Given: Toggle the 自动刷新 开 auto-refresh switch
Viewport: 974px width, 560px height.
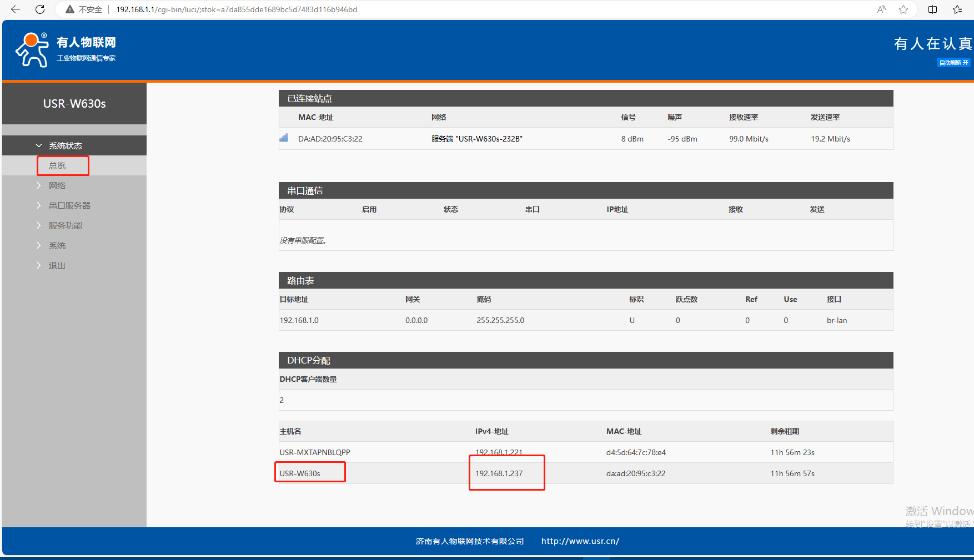Looking at the screenshot, I should pos(953,63).
